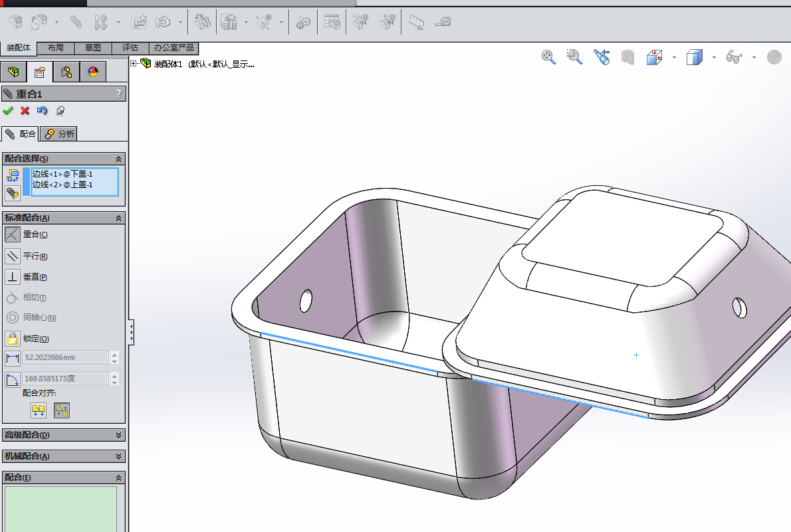This screenshot has width=791, height=532.
Task: Expand the 机械配合 section
Action: point(118,456)
